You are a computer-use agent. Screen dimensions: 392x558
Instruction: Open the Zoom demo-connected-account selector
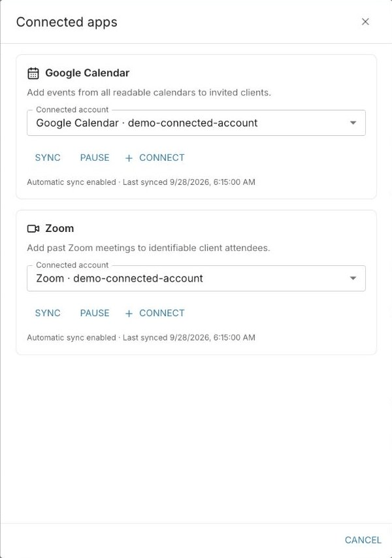point(197,278)
